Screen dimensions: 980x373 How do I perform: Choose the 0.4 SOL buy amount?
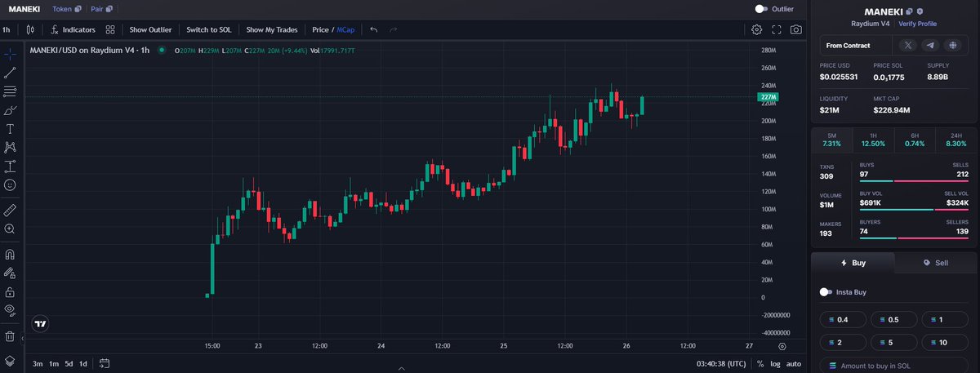843,319
